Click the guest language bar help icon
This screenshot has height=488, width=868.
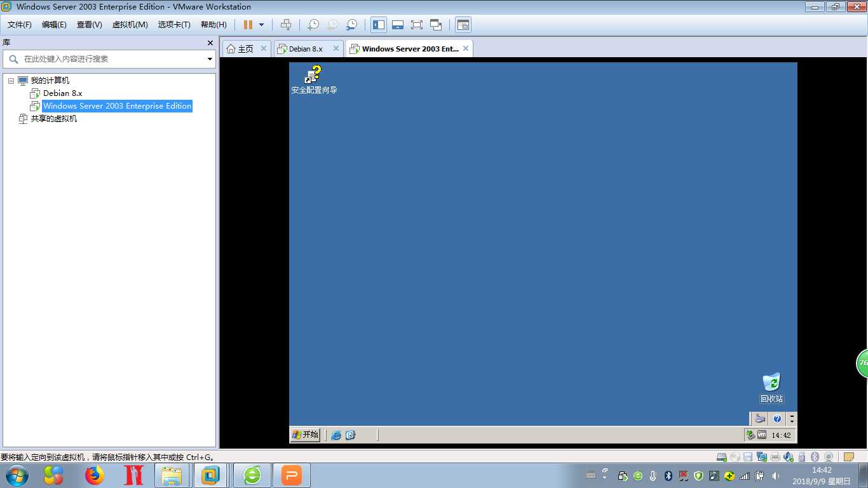pos(777,419)
